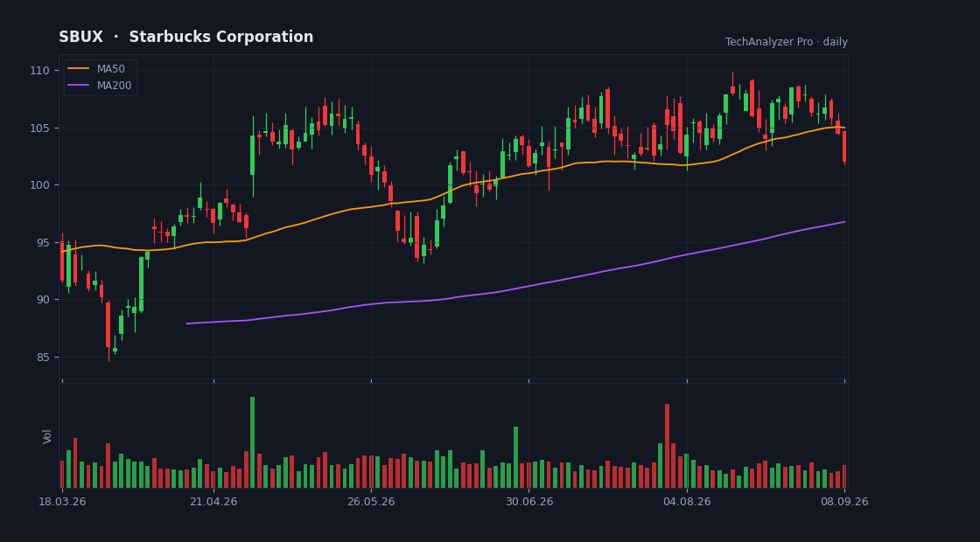Click the 110 price axis label
Viewport: 980px width, 542px height.
(39, 71)
